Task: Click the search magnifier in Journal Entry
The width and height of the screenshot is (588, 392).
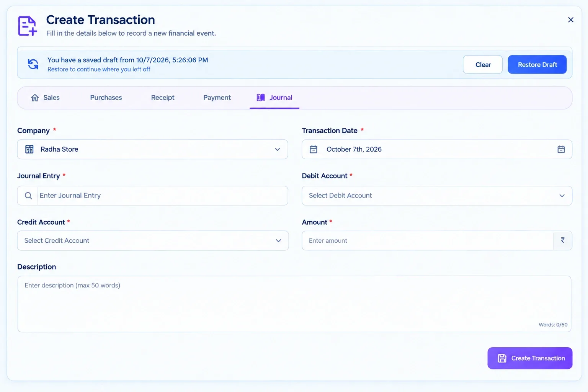Action: point(28,196)
